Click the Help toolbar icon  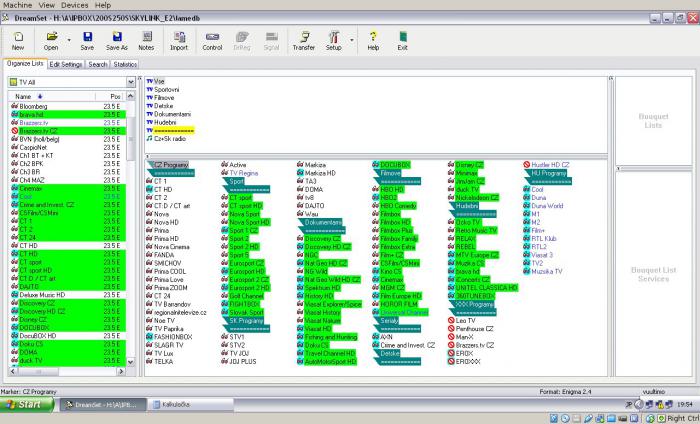[373, 41]
